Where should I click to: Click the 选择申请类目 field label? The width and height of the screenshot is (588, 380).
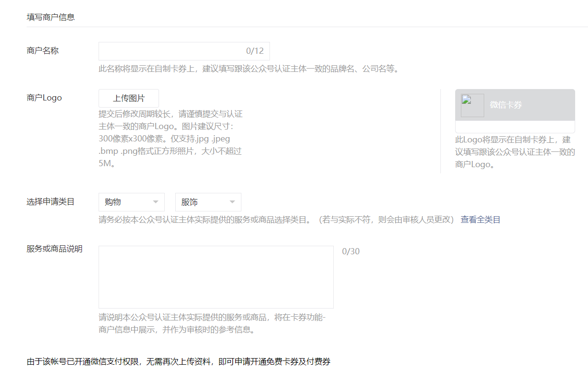tap(50, 201)
